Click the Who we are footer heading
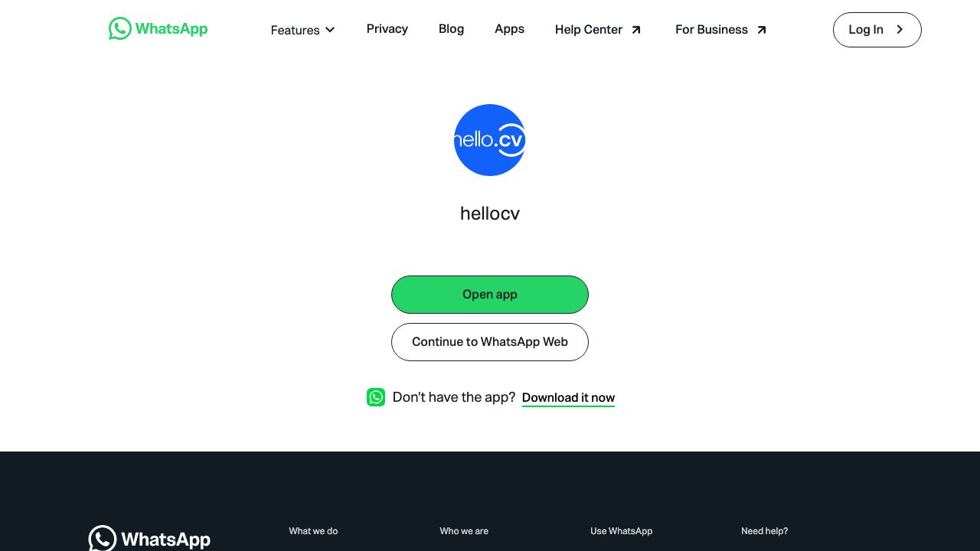The height and width of the screenshot is (551, 980). (464, 531)
